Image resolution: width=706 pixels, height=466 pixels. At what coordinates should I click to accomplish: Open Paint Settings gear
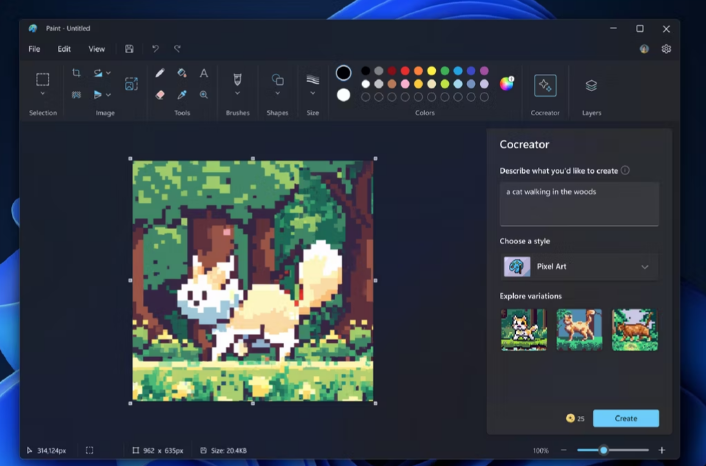point(666,49)
